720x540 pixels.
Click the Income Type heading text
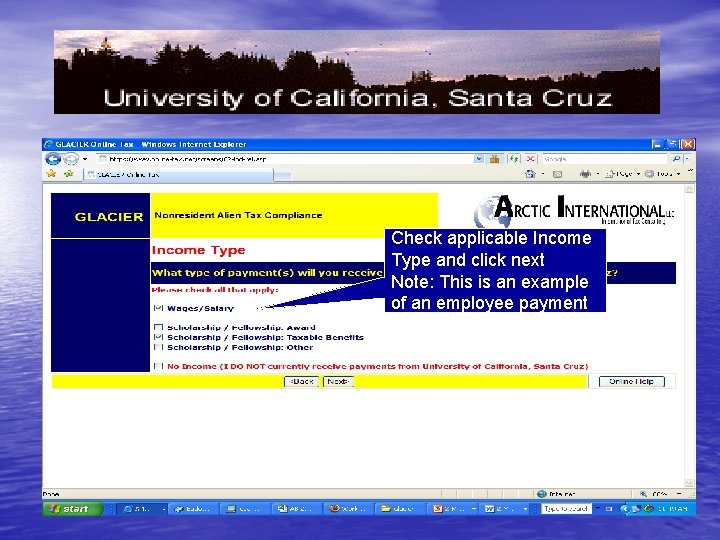[198, 250]
